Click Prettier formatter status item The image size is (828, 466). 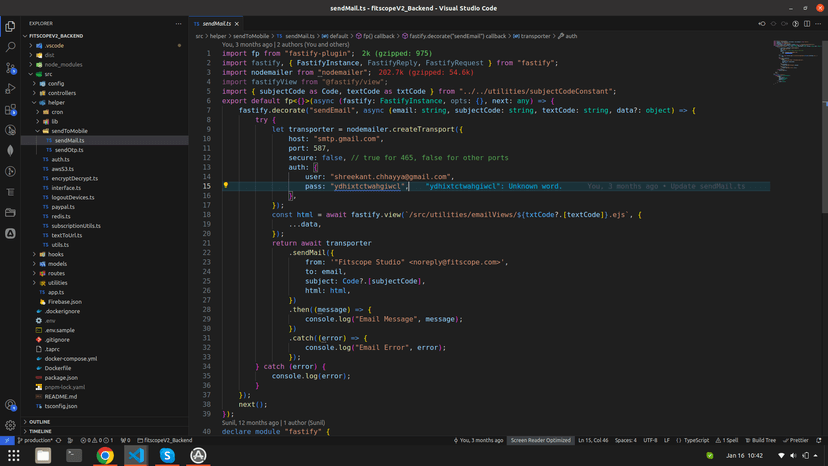point(796,440)
